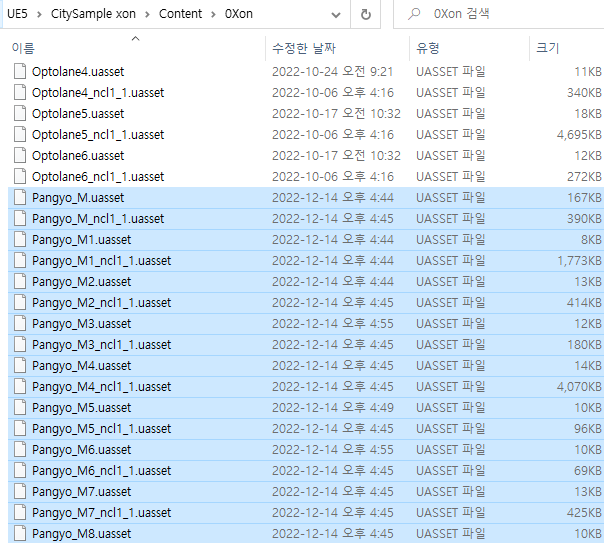Click file icon of Pangyo_M2_ncl1_1.uasset
This screenshot has width=604, height=543.
20,302
